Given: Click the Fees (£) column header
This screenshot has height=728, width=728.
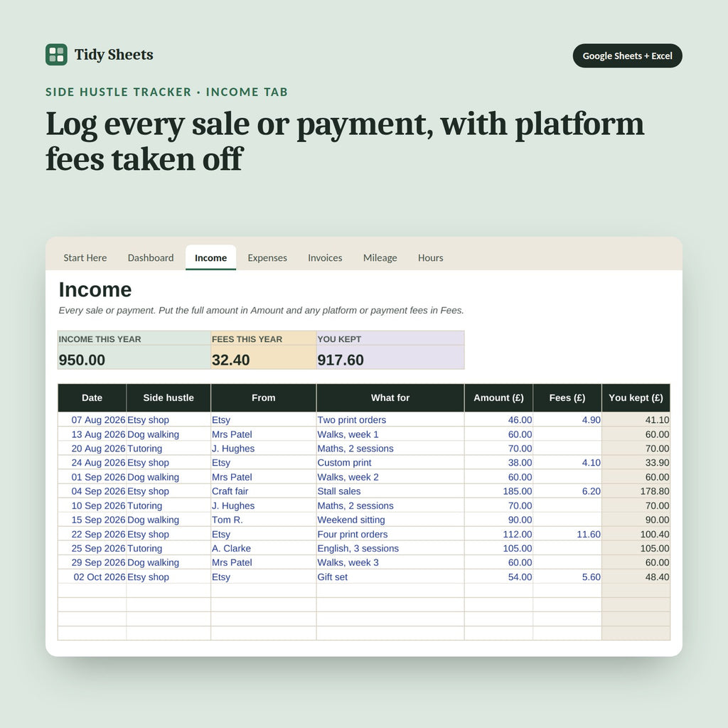Looking at the screenshot, I should pos(567,398).
